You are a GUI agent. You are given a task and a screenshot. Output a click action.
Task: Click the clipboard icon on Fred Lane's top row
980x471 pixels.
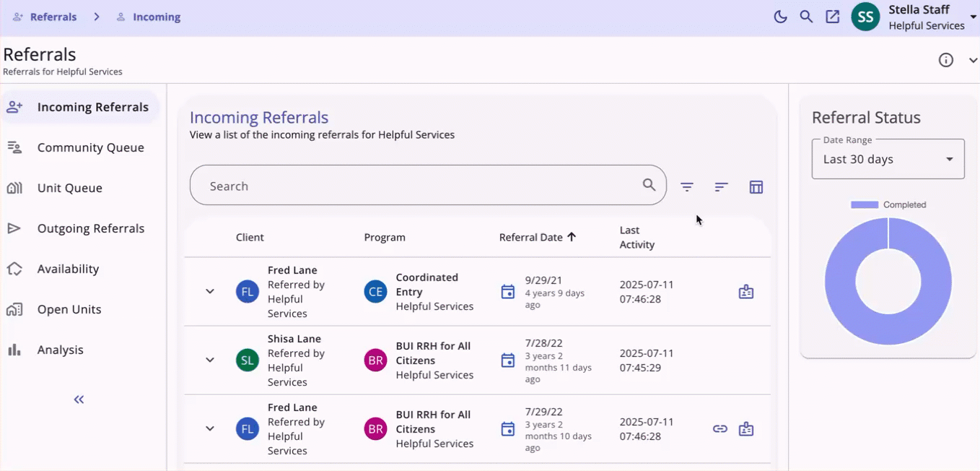point(745,291)
